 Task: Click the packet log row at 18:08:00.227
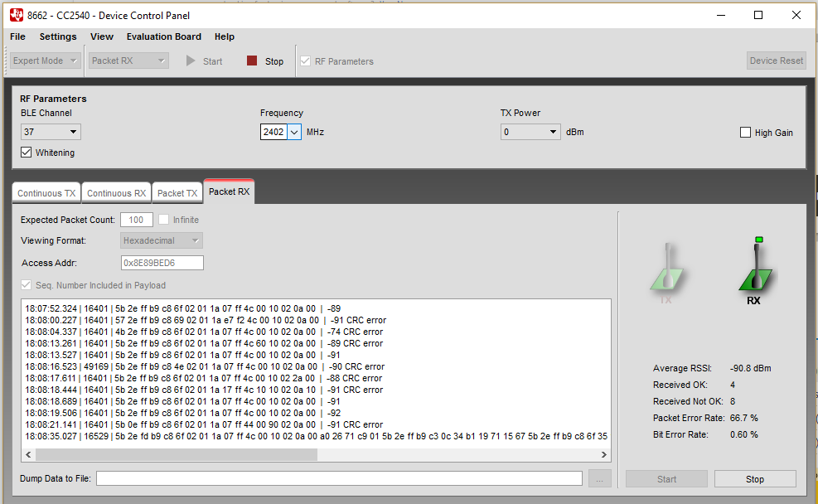[206, 320]
